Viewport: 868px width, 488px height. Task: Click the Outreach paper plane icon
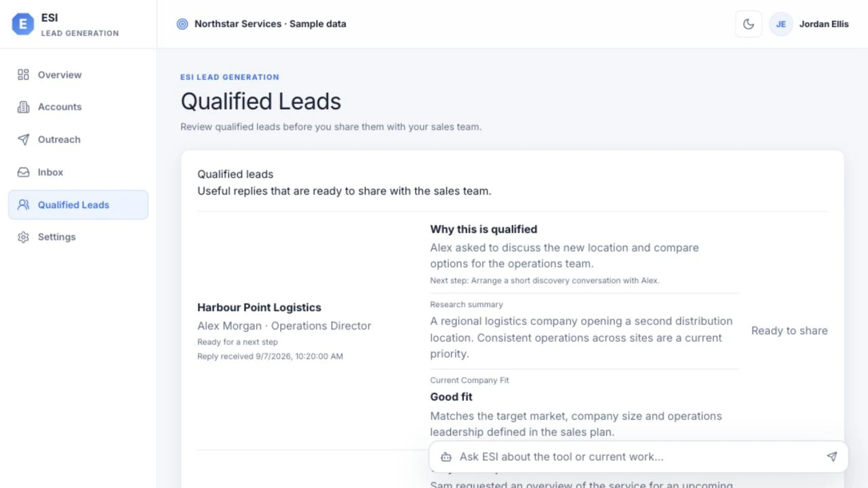click(x=23, y=140)
